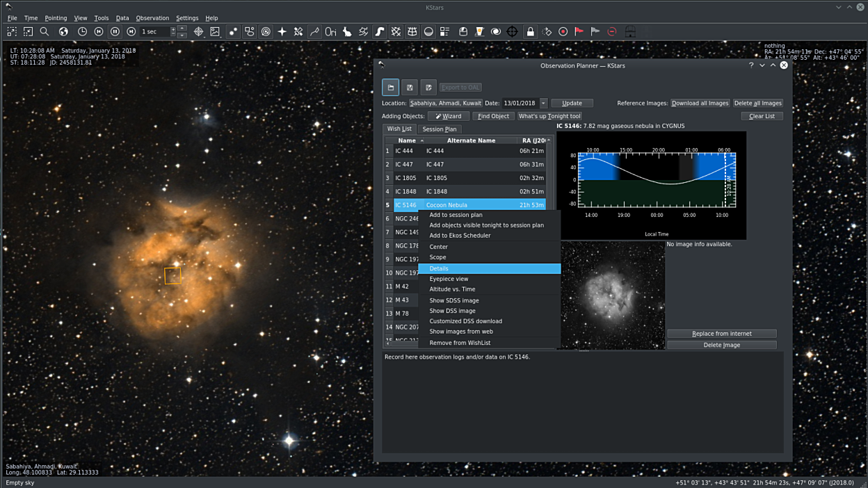Sort the wish list by Name column
This screenshot has height=488, width=868.
407,140
